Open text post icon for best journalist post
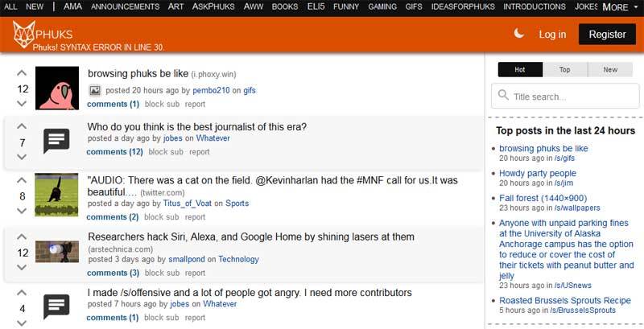The image size is (644, 329). pos(56,141)
